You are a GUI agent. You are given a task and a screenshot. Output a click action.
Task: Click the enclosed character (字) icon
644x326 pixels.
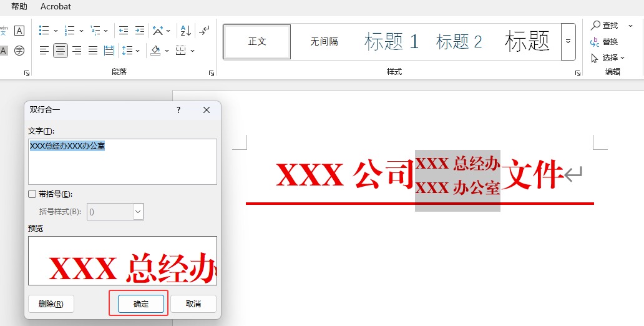click(x=19, y=51)
